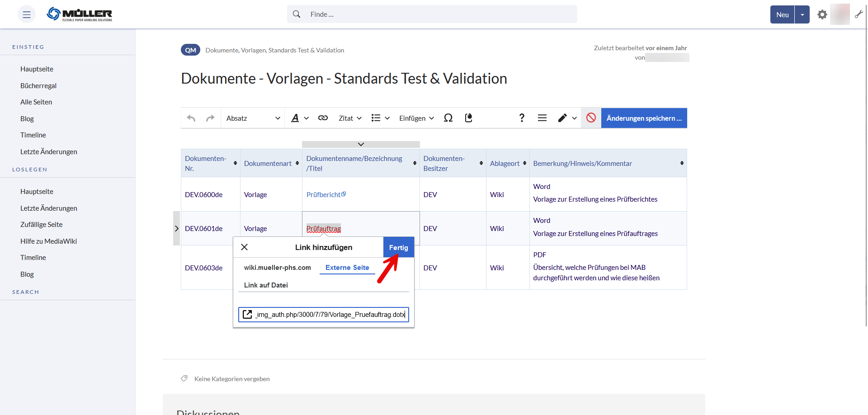Click Änderungen speichern button
Screen dimensions: 868x415
[x=644, y=118]
